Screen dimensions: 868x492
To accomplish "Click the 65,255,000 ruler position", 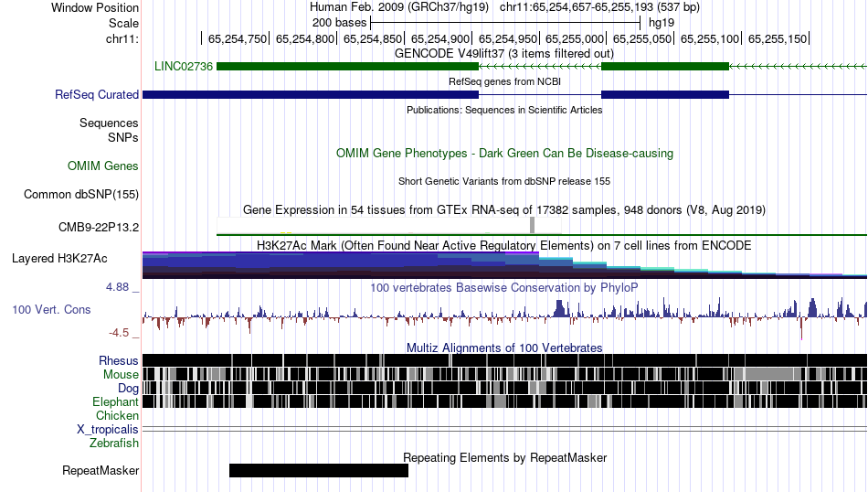I will click(x=575, y=38).
